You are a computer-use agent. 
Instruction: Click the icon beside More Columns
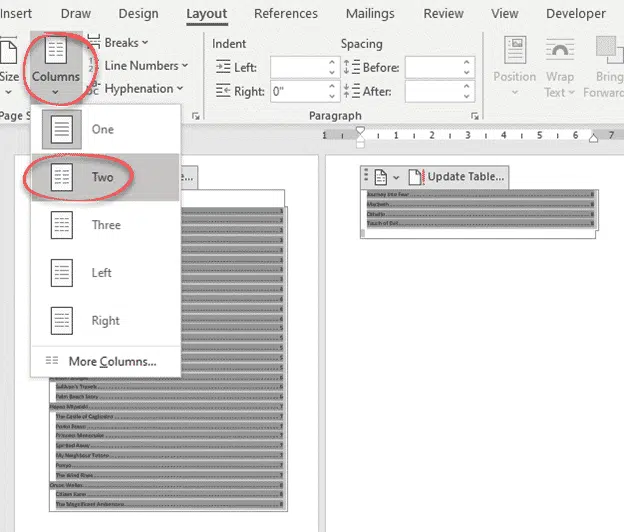52,361
